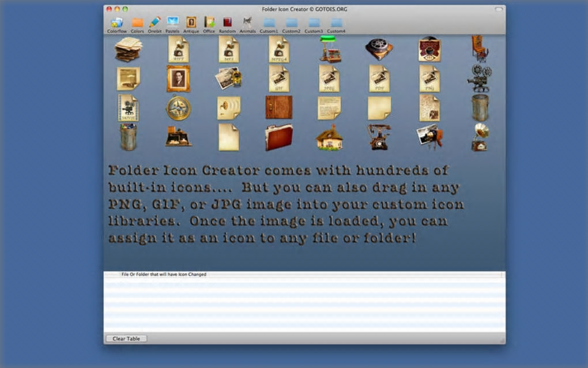Pick the thatched cottage home icon

pyautogui.click(x=329, y=138)
